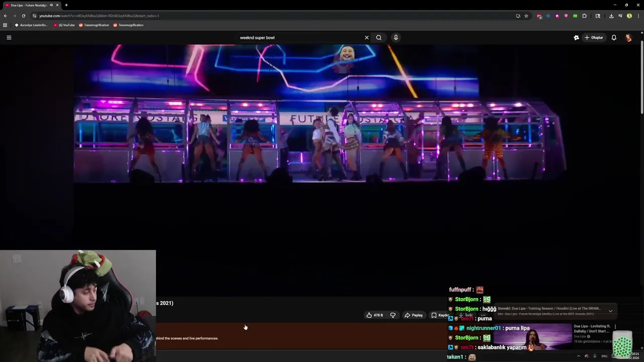Open Chrome three-dot menu
Screen dimensions: 644x362
pyautogui.click(x=638, y=16)
